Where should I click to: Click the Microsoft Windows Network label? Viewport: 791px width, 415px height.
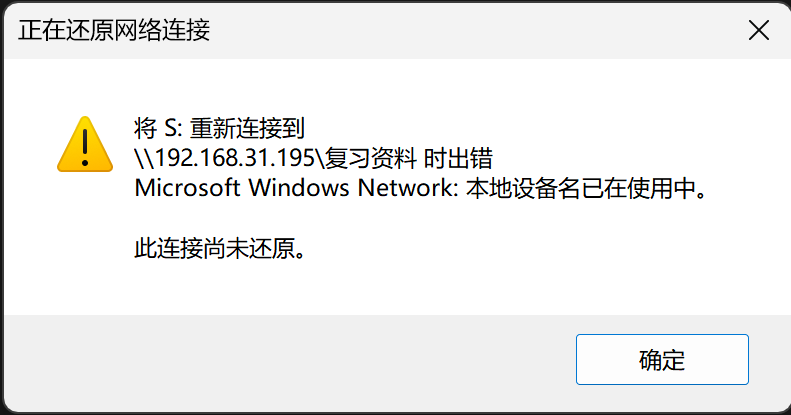(296, 188)
